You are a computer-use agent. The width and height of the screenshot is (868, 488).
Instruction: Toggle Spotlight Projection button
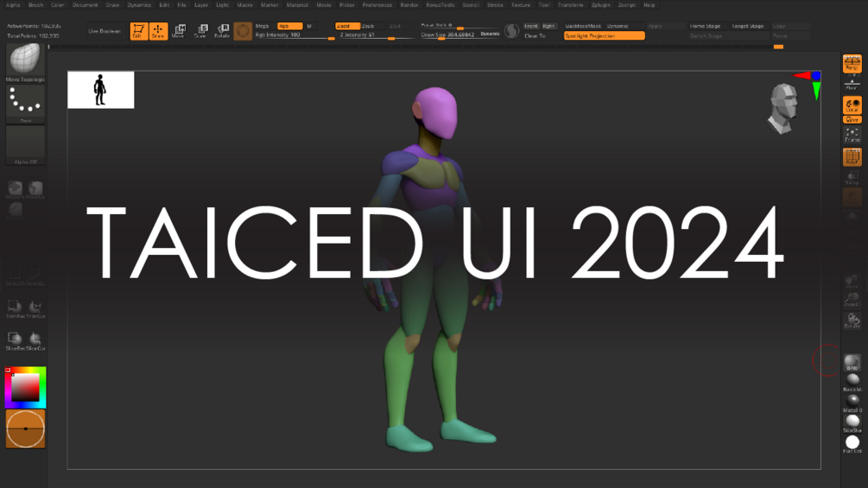[605, 36]
